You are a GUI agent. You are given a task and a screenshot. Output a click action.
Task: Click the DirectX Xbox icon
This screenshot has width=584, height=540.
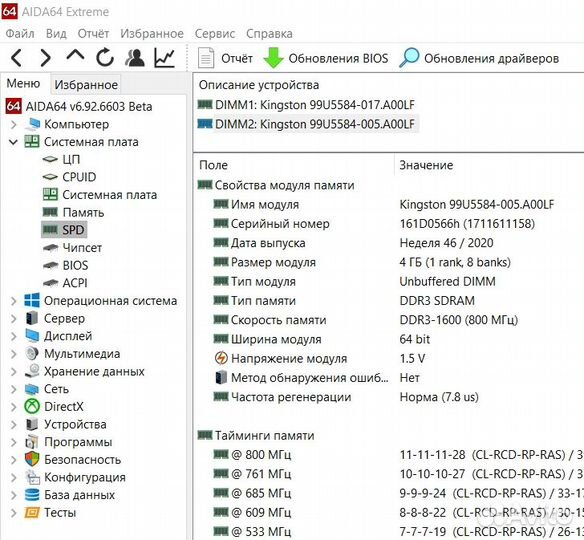(x=32, y=406)
